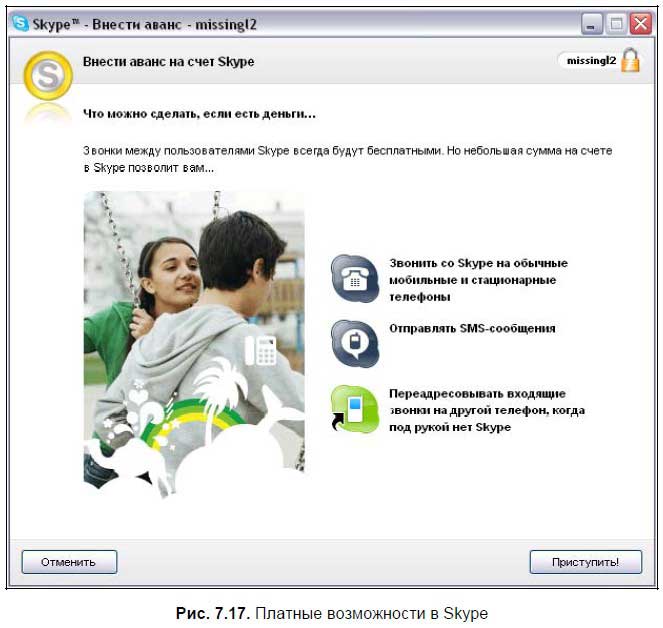
Task: Click the 'Переадресовывать входящие звонки' text
Action: click(x=486, y=410)
